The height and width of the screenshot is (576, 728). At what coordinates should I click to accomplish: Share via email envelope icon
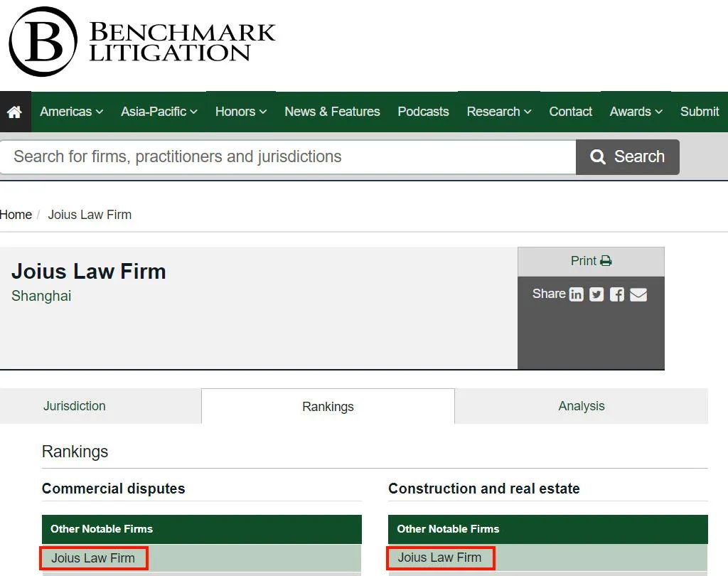click(x=638, y=294)
